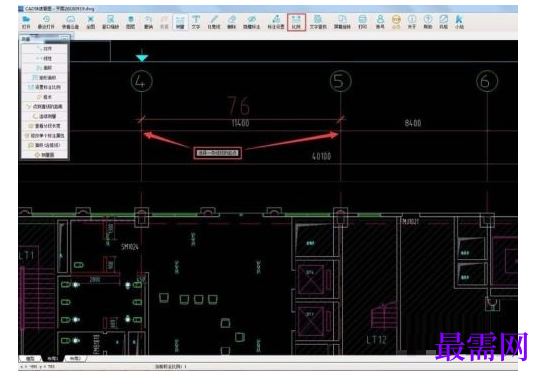Click the 隐藏标注 hide annotations icon
The image size is (547, 378).
pos(252,22)
